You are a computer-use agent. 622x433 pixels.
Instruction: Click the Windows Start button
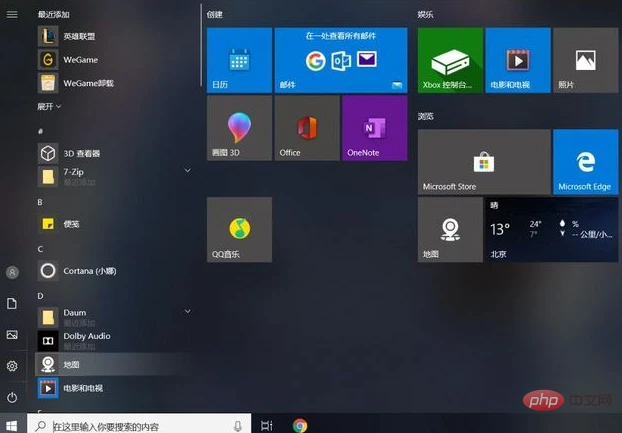12,425
